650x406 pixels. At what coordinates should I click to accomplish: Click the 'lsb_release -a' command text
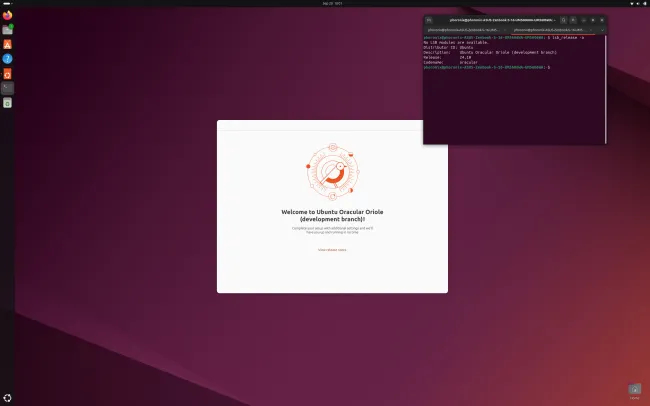pos(568,38)
